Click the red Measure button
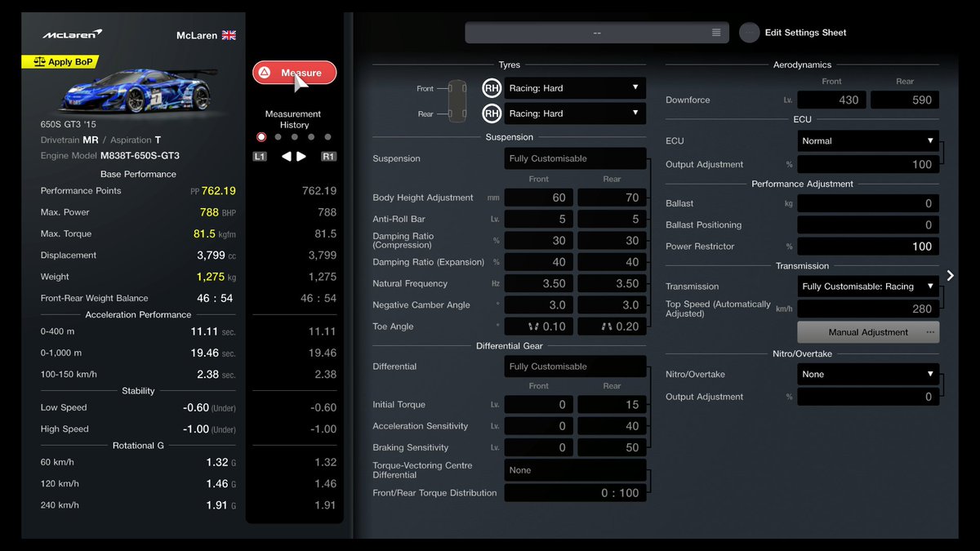The height and width of the screenshot is (551, 980). click(294, 73)
